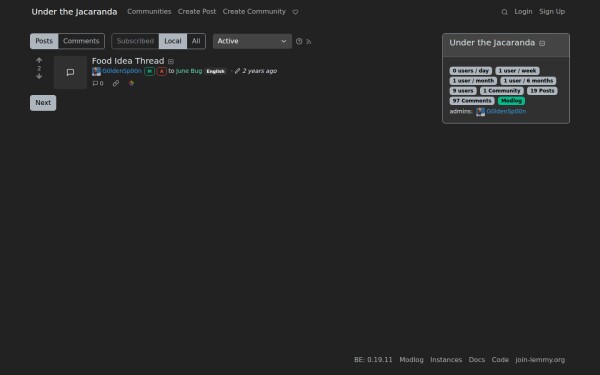This screenshot has height=375, width=600.
Task: Downvote the Food Idea Thread post
Action: click(39, 76)
